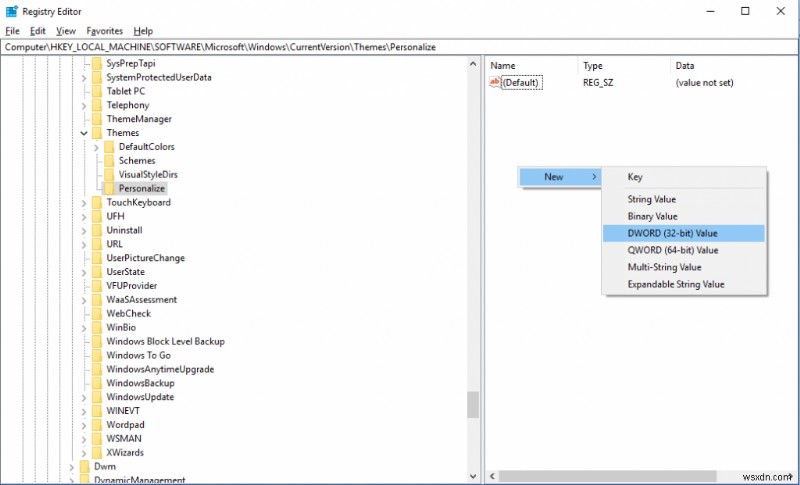Click the Data column header
The height and width of the screenshot is (485, 800).
point(734,66)
